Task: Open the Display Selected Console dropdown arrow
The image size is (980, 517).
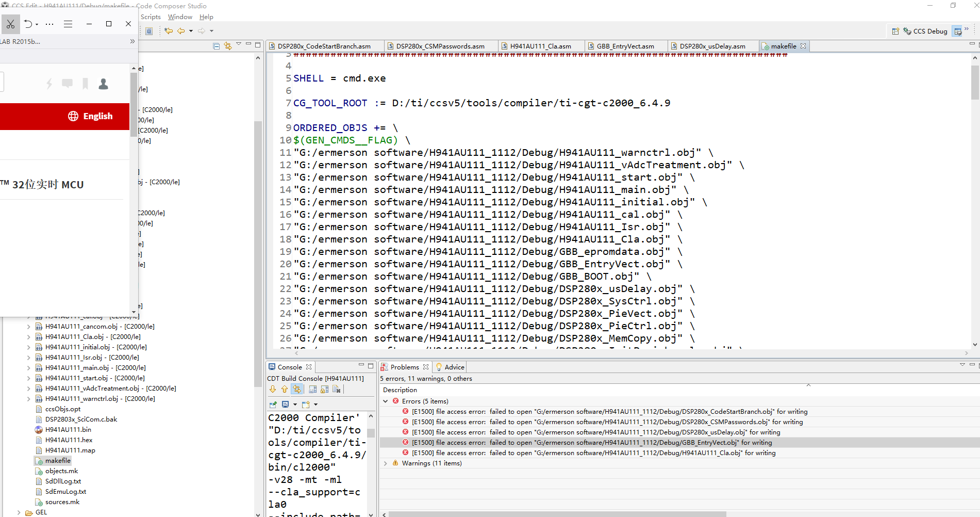Action: tap(295, 405)
